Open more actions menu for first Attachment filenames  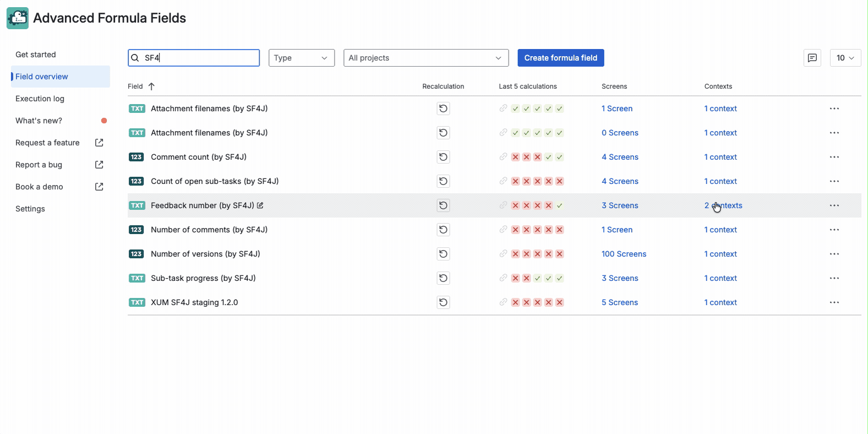(x=834, y=109)
